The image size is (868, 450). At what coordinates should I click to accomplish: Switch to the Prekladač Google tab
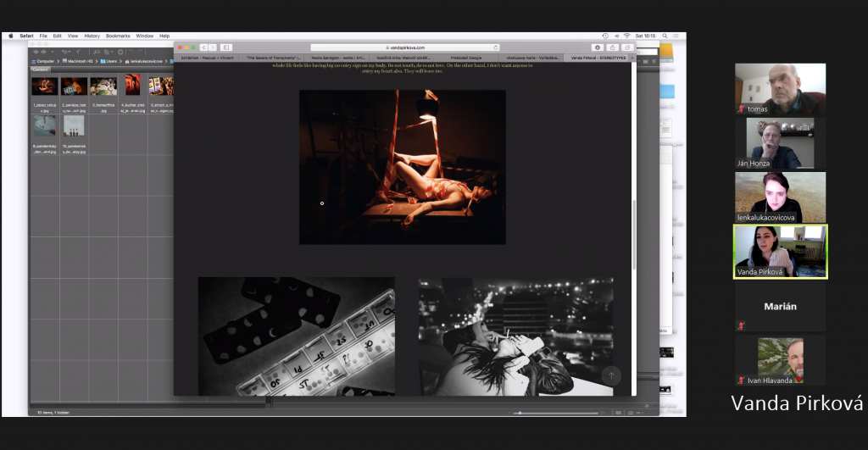(x=467, y=58)
